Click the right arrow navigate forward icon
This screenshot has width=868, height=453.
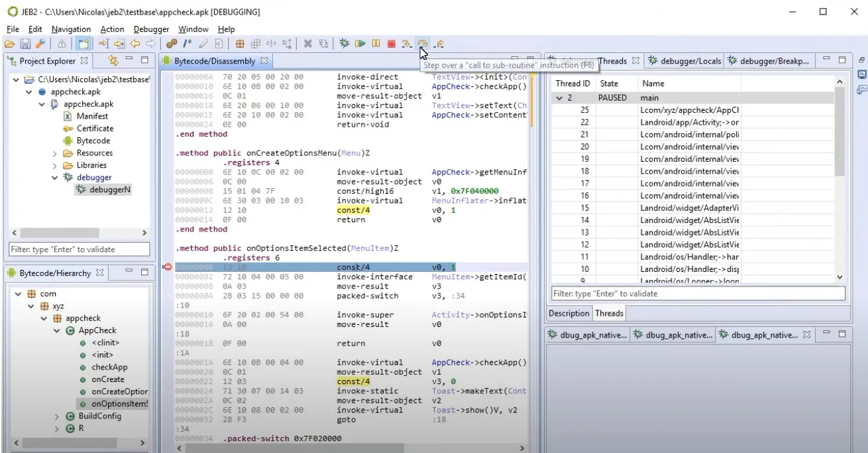tap(150, 44)
